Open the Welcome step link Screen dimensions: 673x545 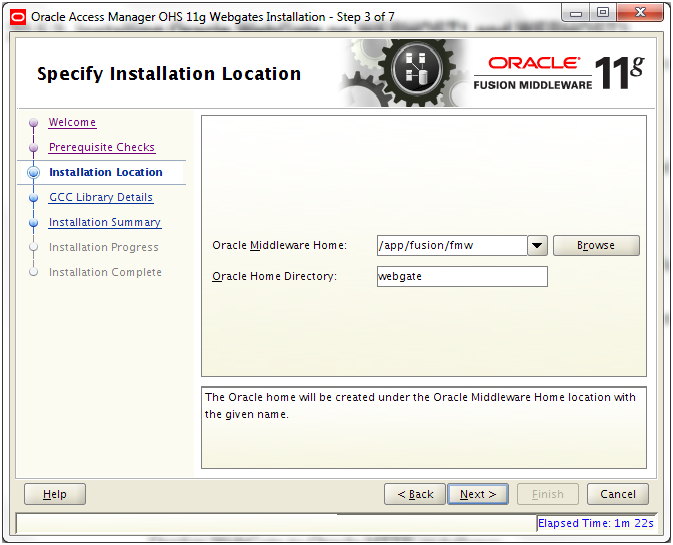pyautogui.click(x=72, y=122)
